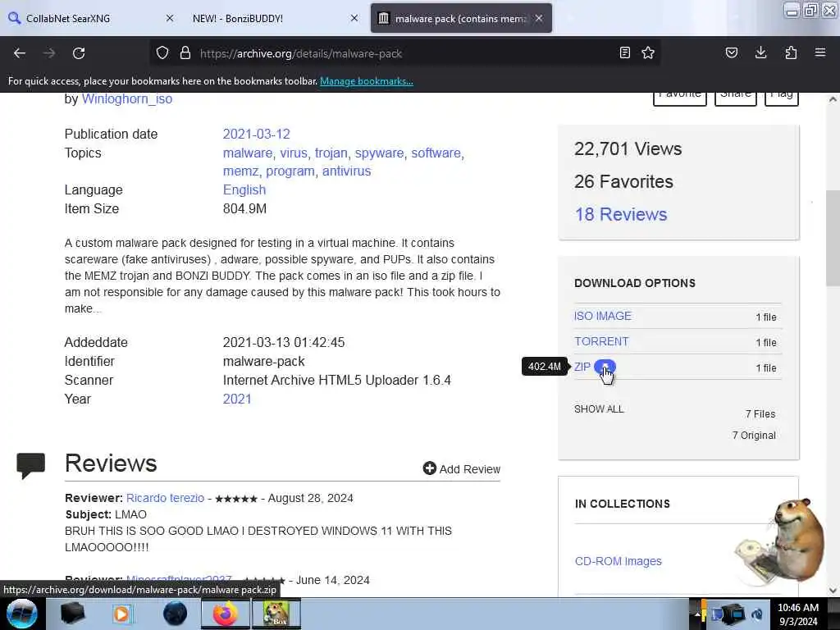
Task: Download the ISO IMAGE option
Action: pyautogui.click(x=603, y=316)
